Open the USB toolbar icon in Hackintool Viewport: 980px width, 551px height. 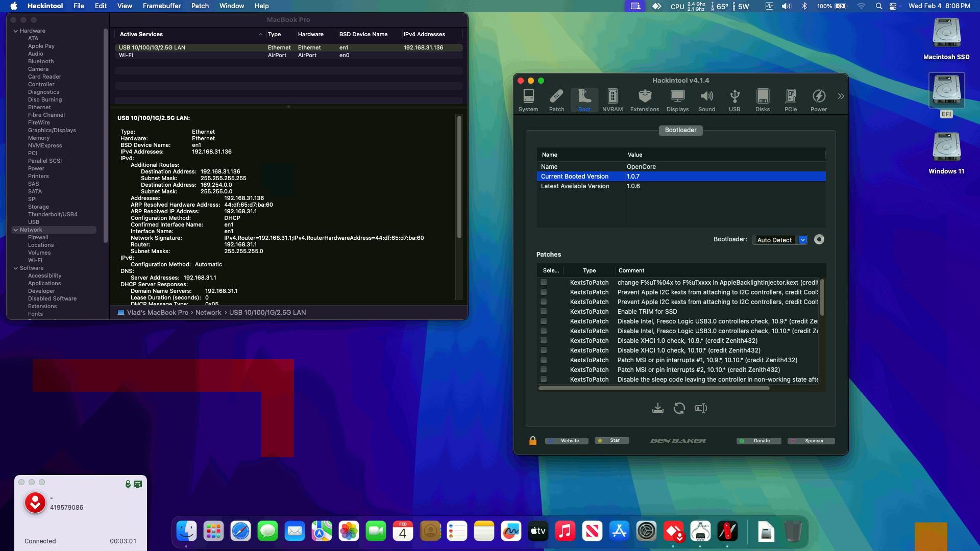[734, 101]
